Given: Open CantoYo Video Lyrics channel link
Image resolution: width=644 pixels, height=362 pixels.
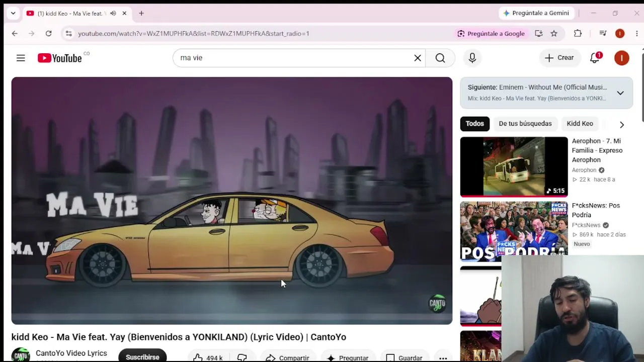Looking at the screenshot, I should click(71, 353).
